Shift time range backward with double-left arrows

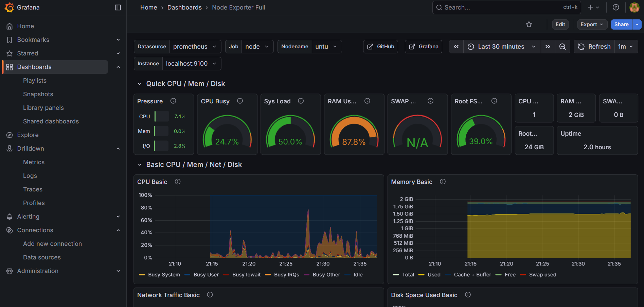pos(456,47)
